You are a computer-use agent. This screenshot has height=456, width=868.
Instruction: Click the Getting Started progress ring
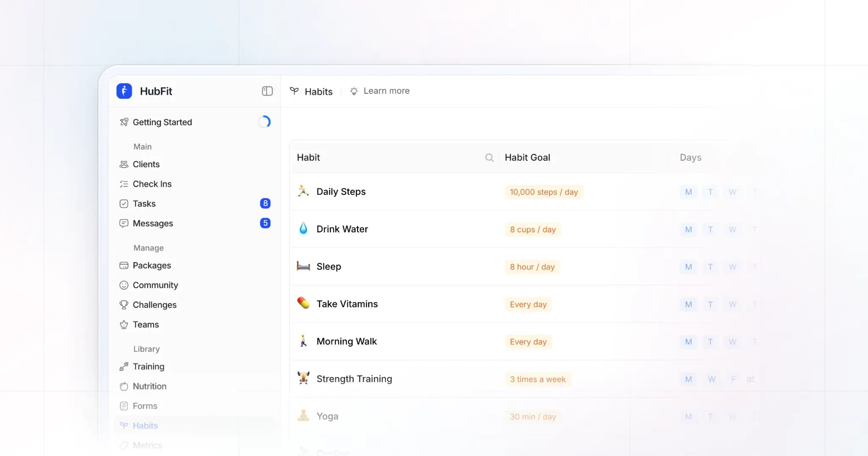(264, 122)
